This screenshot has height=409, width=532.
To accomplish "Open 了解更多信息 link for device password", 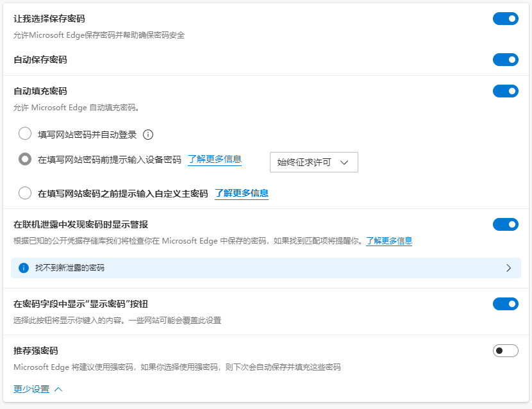I will coord(215,159).
